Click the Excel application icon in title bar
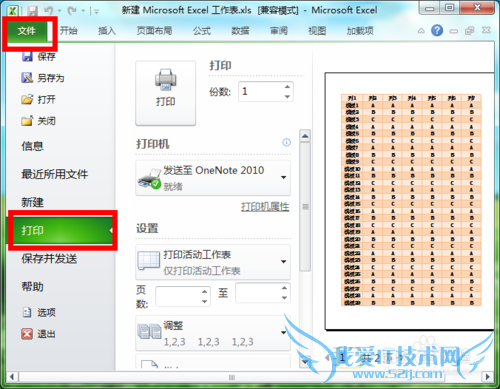Image resolution: width=500 pixels, height=389 pixels. pyautogui.click(x=13, y=11)
